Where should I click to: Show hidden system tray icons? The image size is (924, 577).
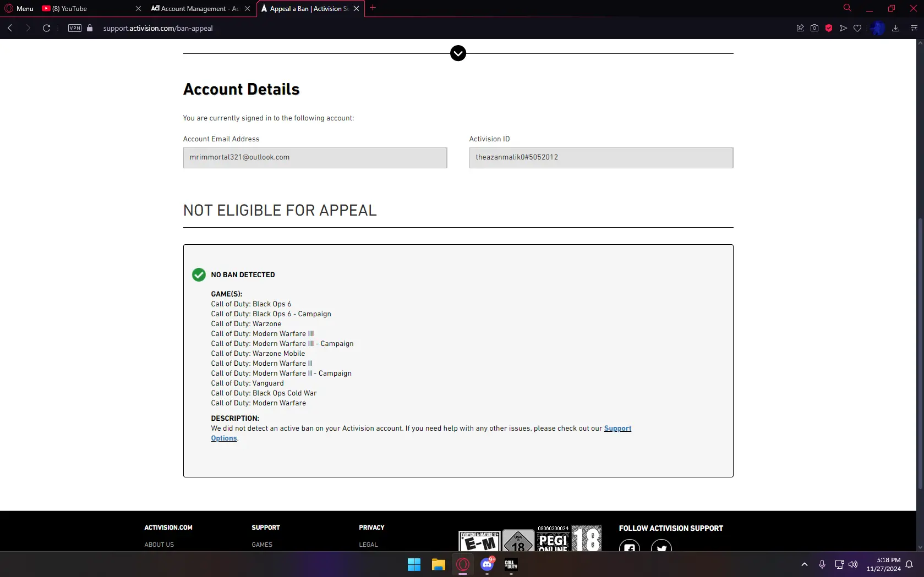coord(804,564)
